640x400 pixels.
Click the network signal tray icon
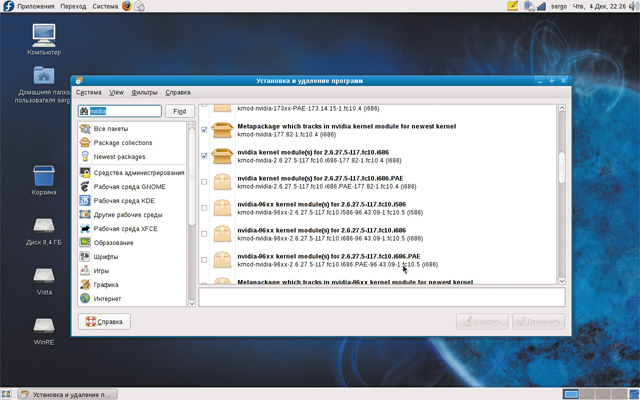542,6
